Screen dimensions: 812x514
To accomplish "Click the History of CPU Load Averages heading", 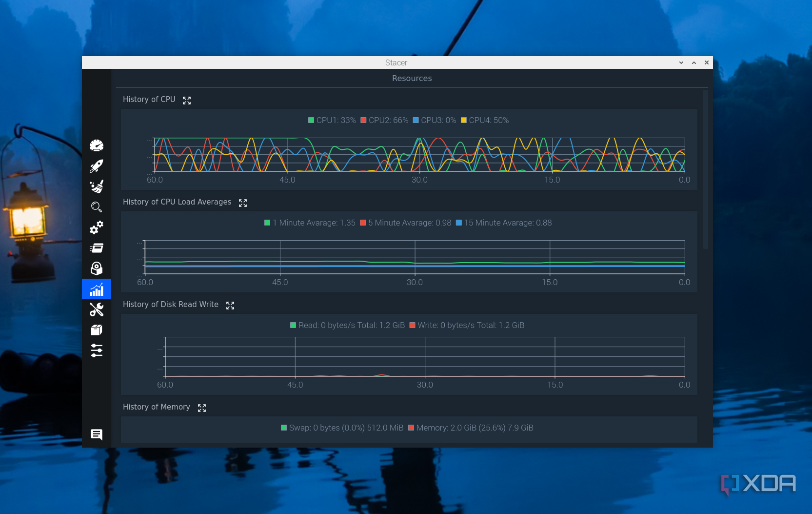I will coord(177,202).
